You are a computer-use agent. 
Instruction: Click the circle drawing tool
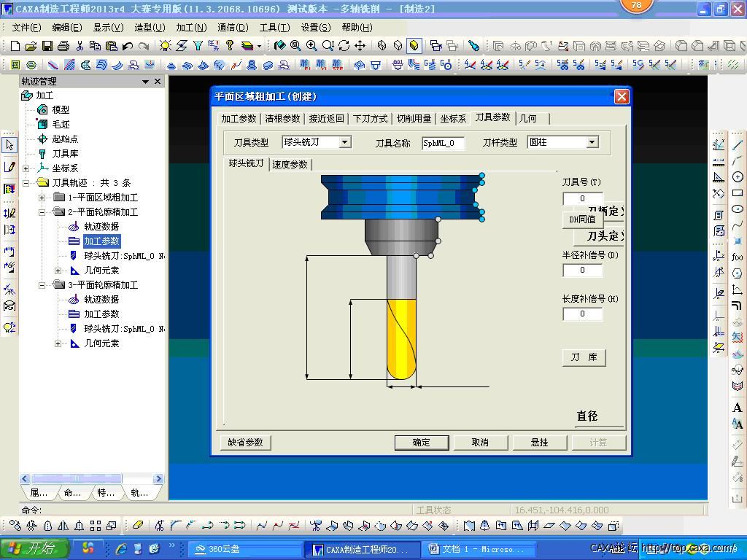click(737, 177)
